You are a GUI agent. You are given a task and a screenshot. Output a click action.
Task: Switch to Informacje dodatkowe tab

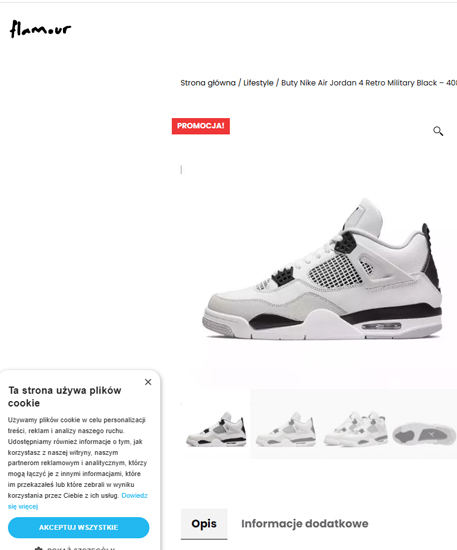(305, 524)
